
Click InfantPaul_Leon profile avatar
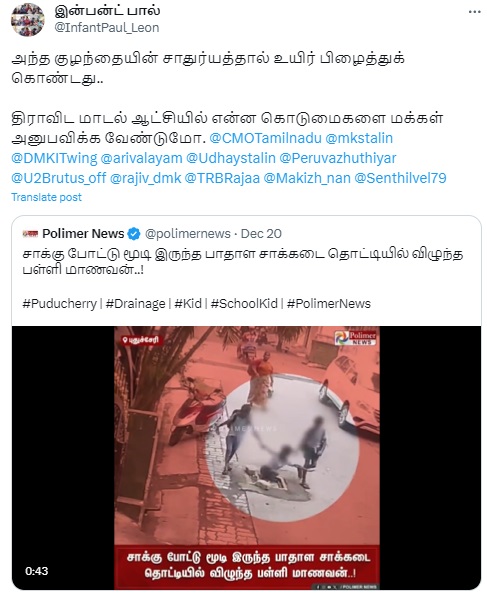coord(27,19)
